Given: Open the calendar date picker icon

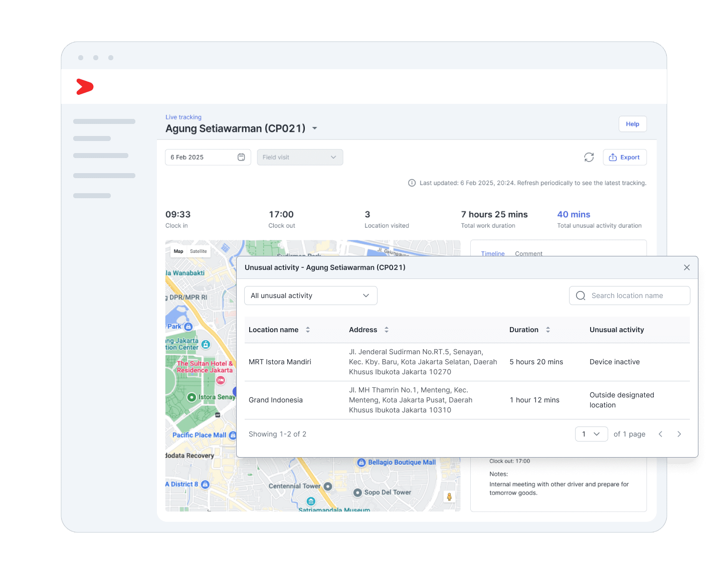Looking at the screenshot, I should [x=241, y=158].
